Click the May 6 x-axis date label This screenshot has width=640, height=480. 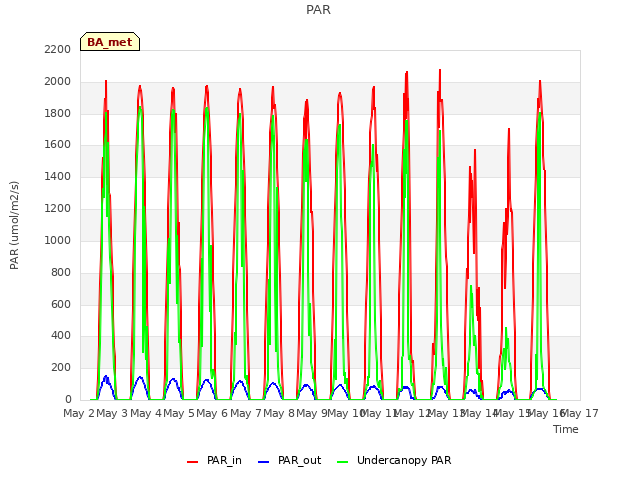(x=212, y=413)
